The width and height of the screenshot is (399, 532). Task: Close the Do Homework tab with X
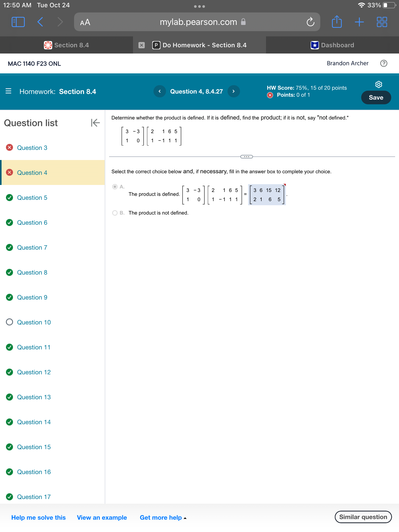142,45
